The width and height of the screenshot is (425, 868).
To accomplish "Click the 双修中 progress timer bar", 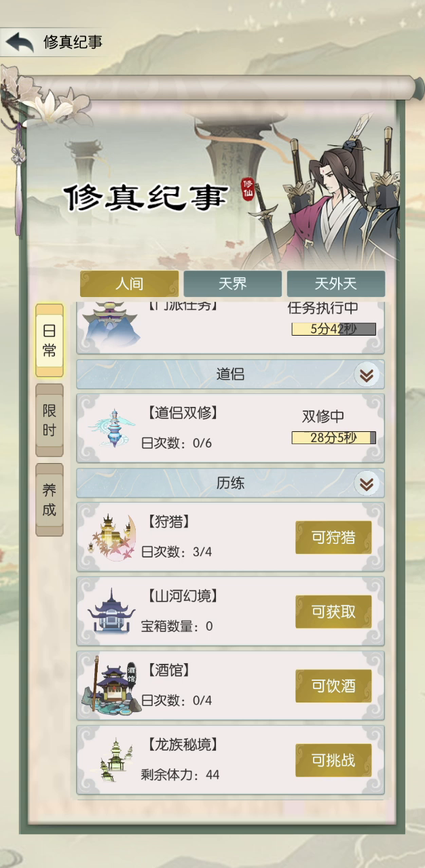I will (333, 437).
